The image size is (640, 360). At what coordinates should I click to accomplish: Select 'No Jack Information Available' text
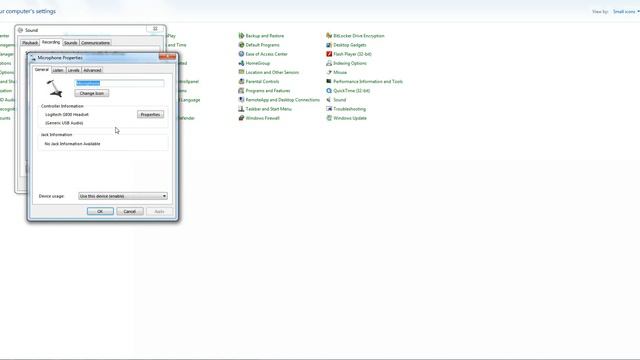(72, 144)
